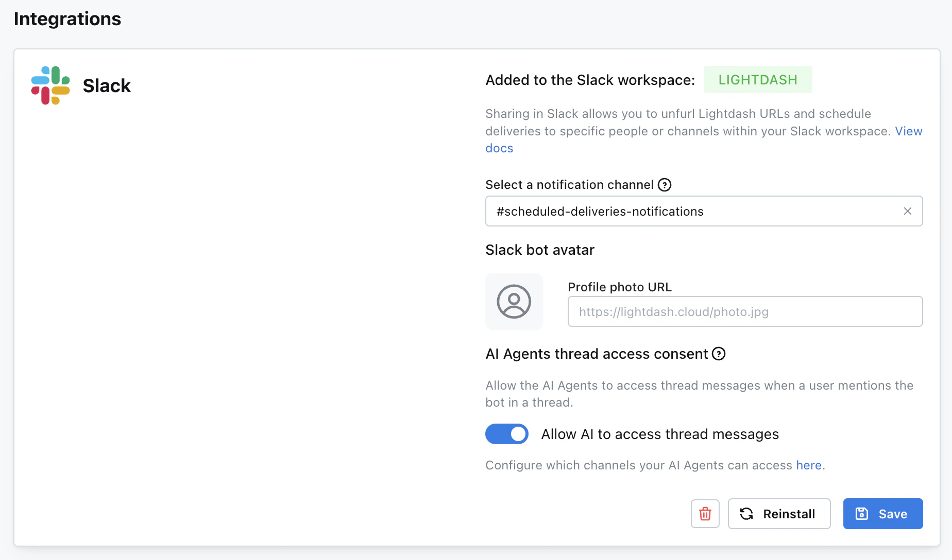Click the 'Allow AI to access thread messages' label
Screen dimensions: 952x560
[659, 434]
